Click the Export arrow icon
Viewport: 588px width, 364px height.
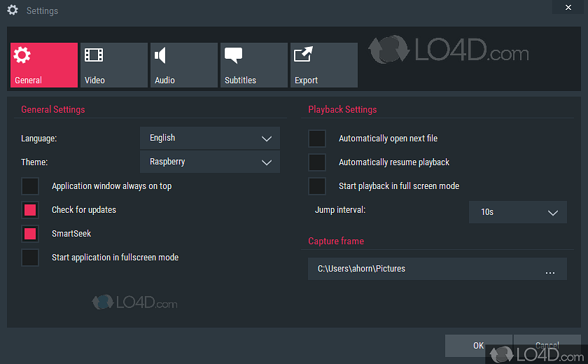coord(304,55)
